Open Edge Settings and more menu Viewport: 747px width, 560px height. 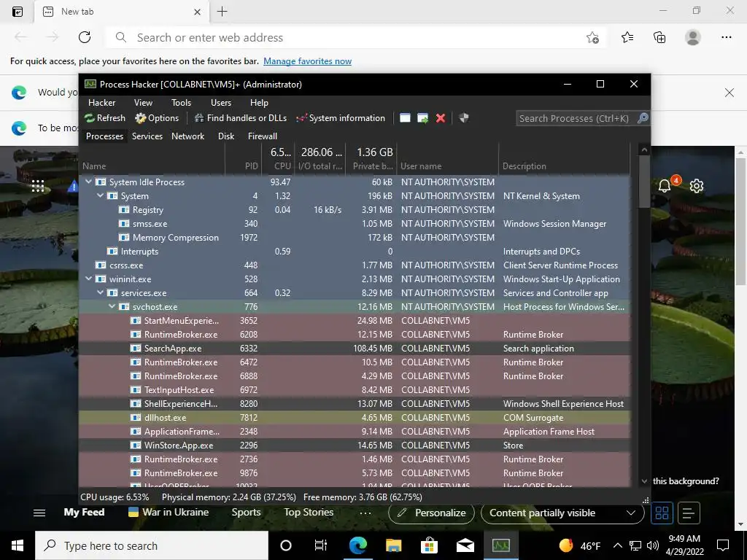point(726,37)
